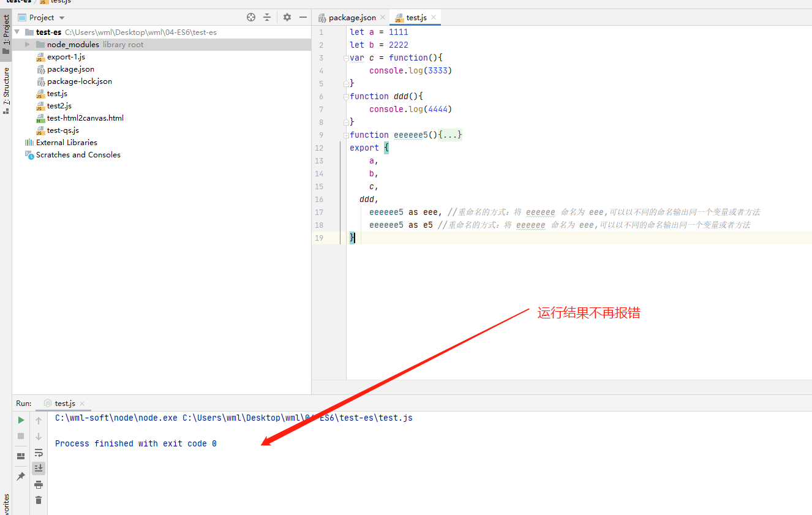Click the Restore Layout icon in Run panel
Screen dimensions: 812x515
[x=21, y=456]
